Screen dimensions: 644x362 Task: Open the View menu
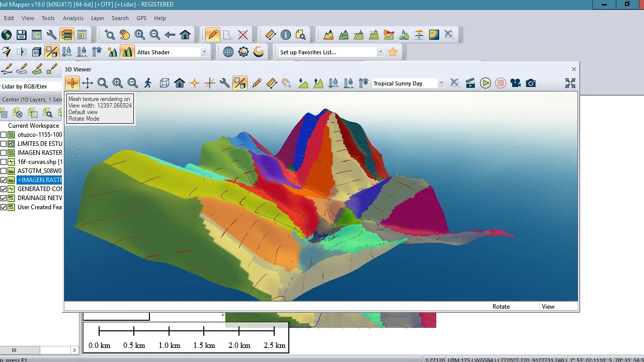coord(28,18)
